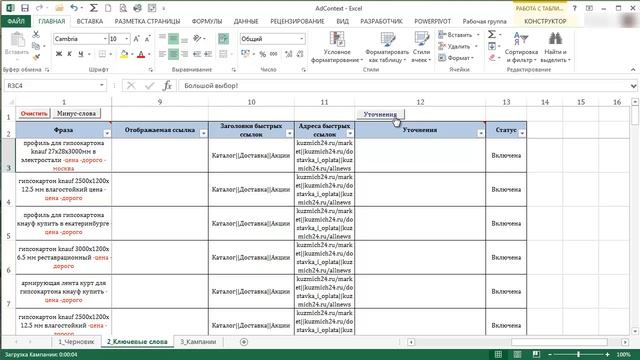Toggle align text left

click(x=162, y=54)
